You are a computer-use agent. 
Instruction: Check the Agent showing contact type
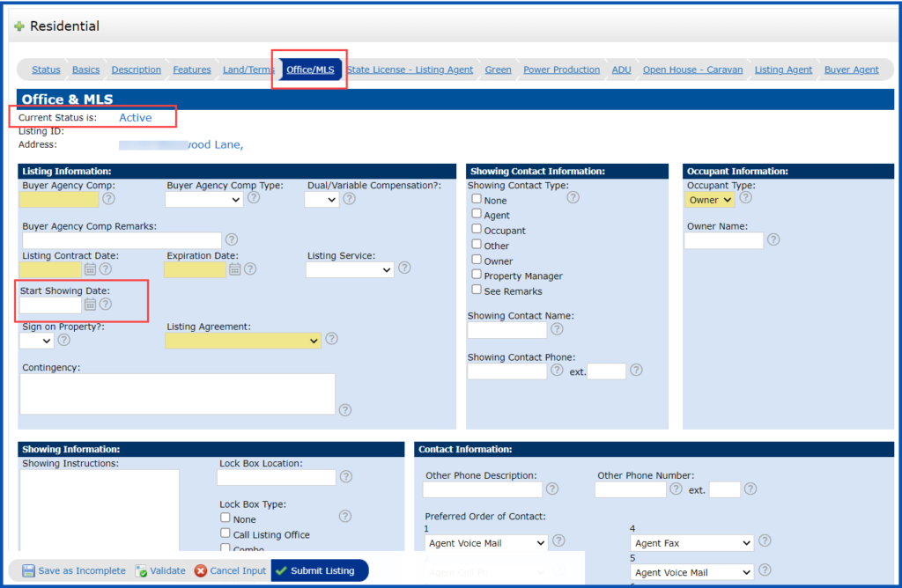[476, 215]
